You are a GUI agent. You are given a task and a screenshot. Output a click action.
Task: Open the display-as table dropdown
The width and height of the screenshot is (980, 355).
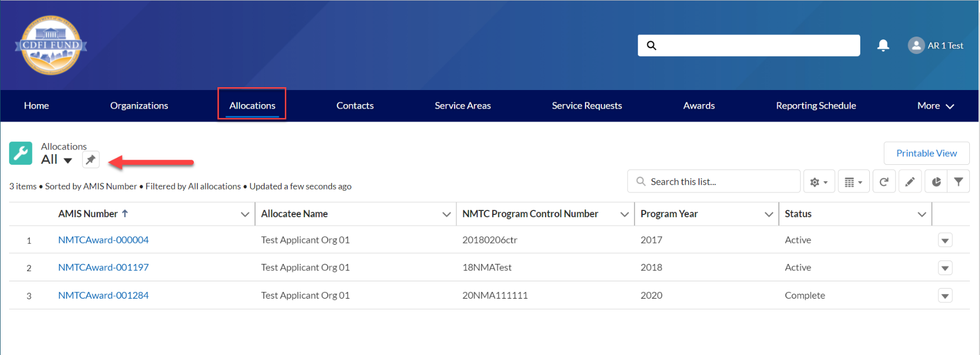pos(853,182)
